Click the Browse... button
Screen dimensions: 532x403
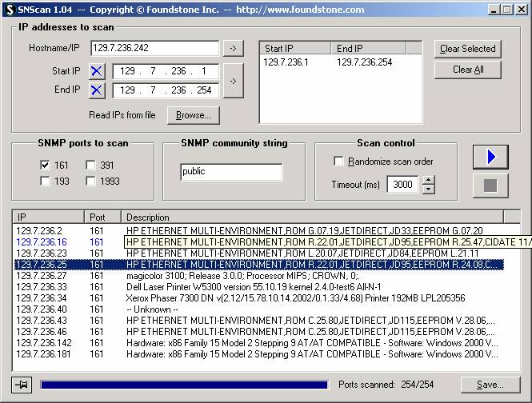coord(193,115)
